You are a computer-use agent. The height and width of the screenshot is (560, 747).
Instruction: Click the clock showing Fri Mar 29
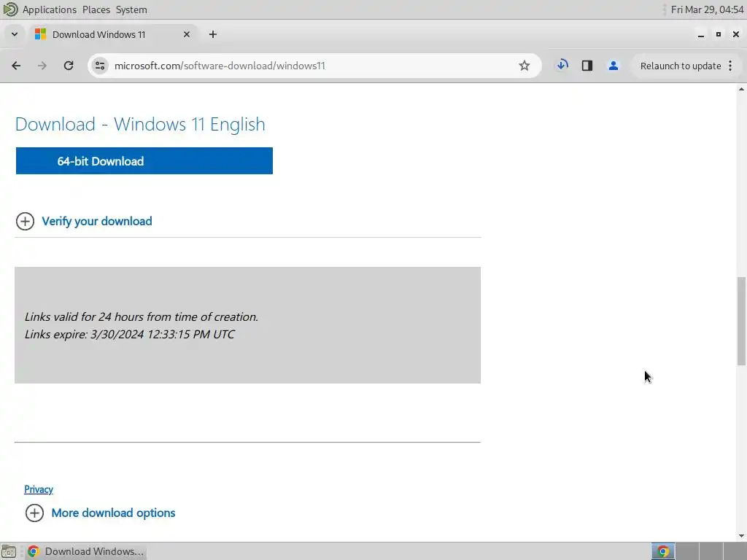pos(707,9)
